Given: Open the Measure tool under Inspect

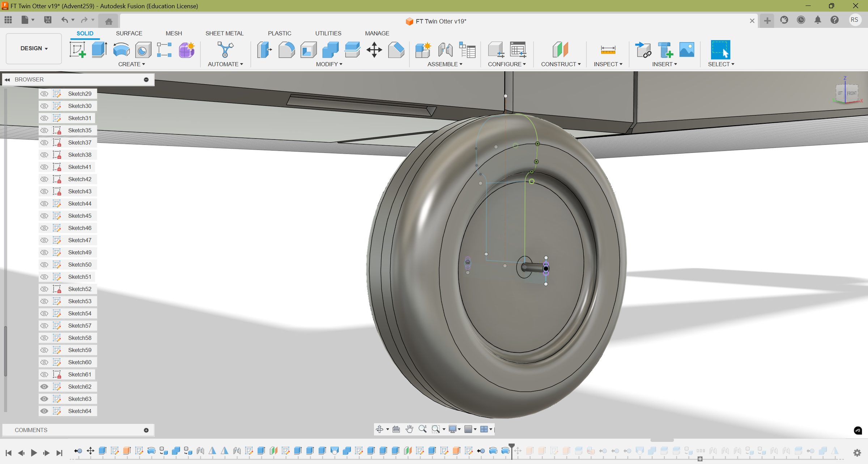Looking at the screenshot, I should tap(608, 50).
